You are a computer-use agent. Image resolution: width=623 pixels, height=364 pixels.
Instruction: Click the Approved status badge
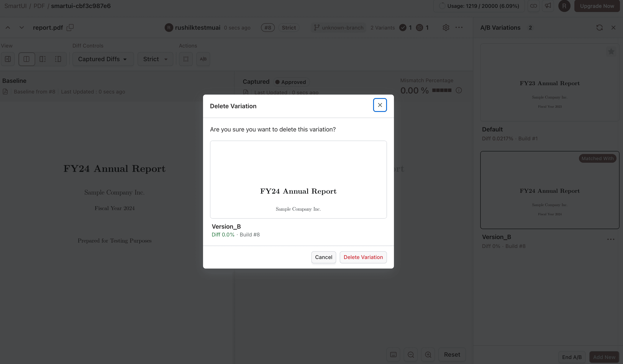point(291,82)
